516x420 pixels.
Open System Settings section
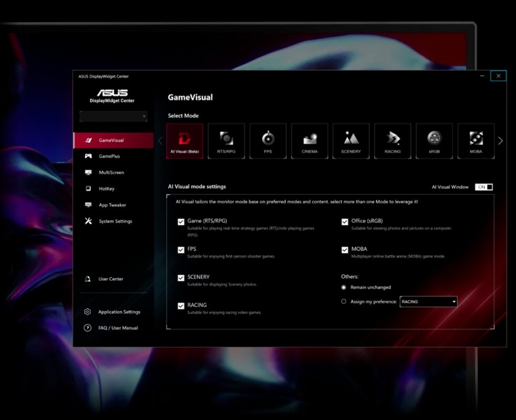point(113,221)
